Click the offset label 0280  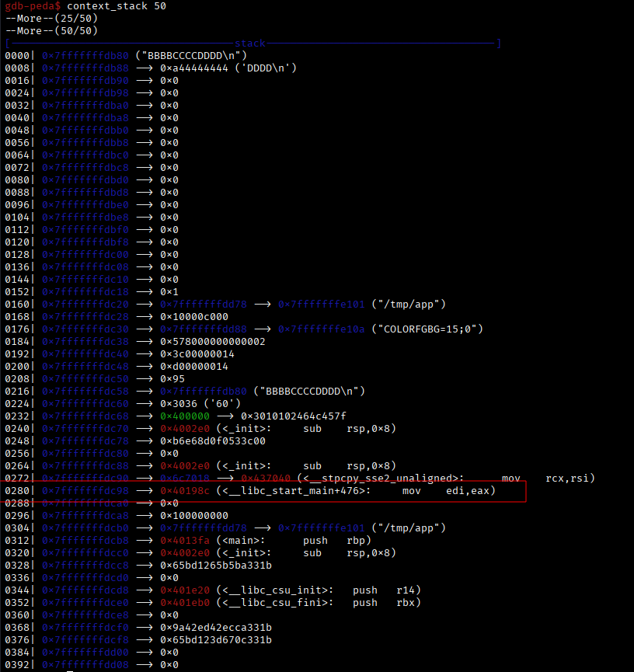(17, 491)
